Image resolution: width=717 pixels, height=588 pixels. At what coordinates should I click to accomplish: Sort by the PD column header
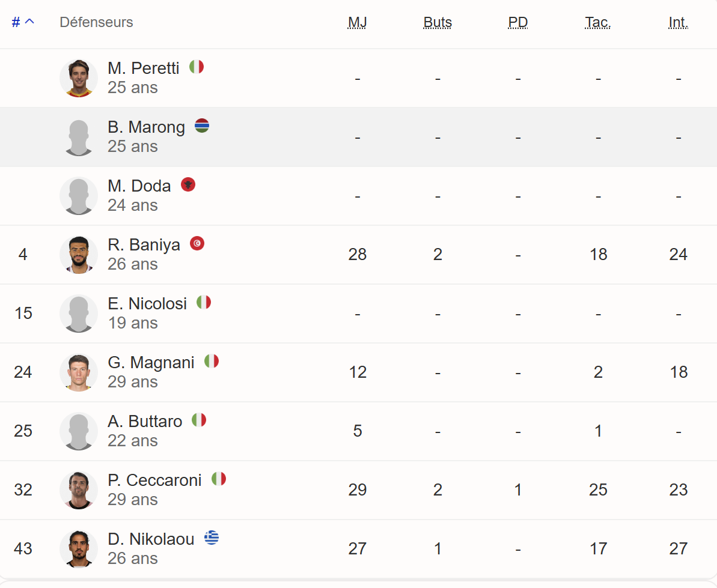tap(517, 22)
